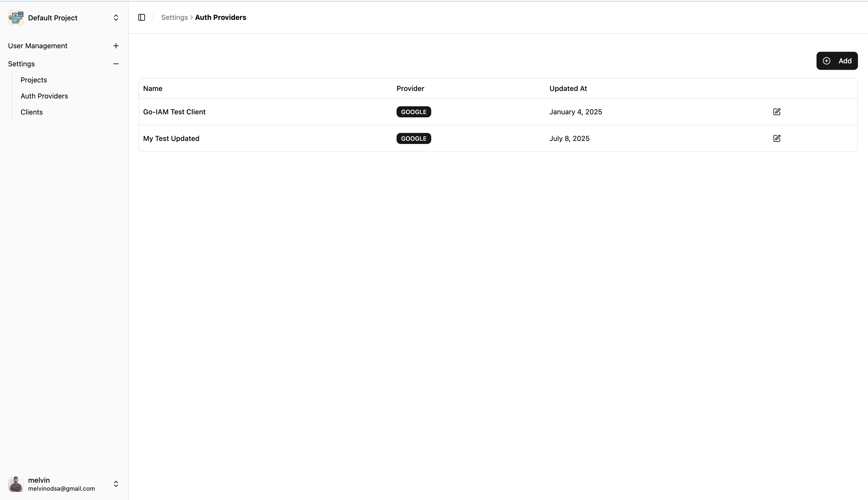Screen dimensions: 868x500
Task: Open the account menu chevron near melvin
Action: coord(116,484)
